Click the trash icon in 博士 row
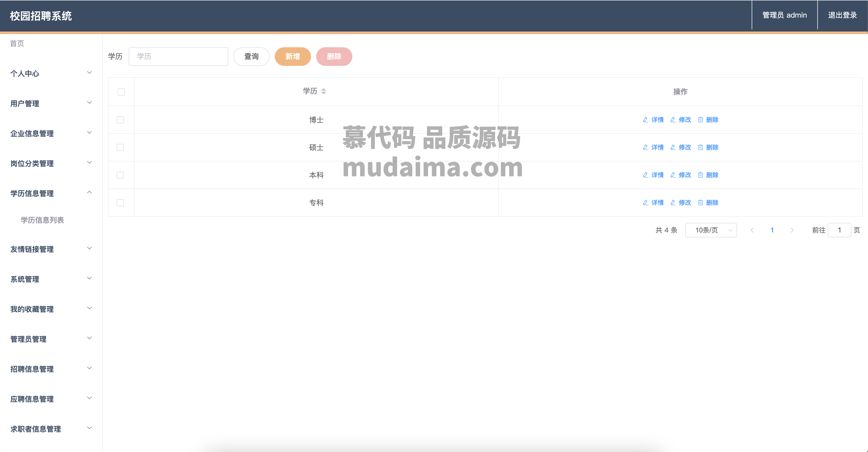The image size is (868, 452). click(700, 120)
